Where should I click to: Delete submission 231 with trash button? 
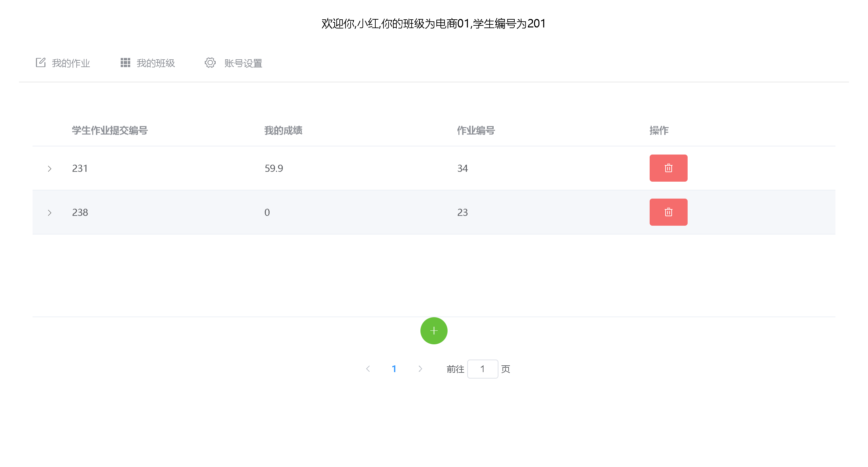(668, 168)
